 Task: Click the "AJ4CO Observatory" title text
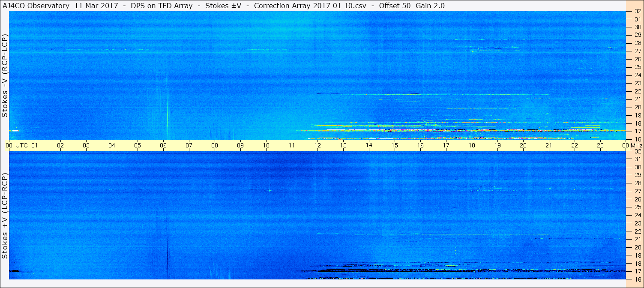click(x=36, y=6)
